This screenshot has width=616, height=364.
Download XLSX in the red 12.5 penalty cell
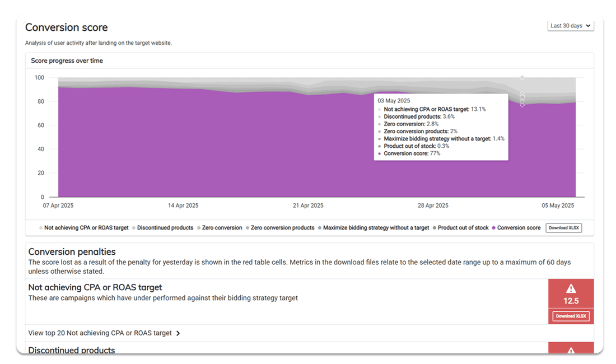pyautogui.click(x=571, y=316)
